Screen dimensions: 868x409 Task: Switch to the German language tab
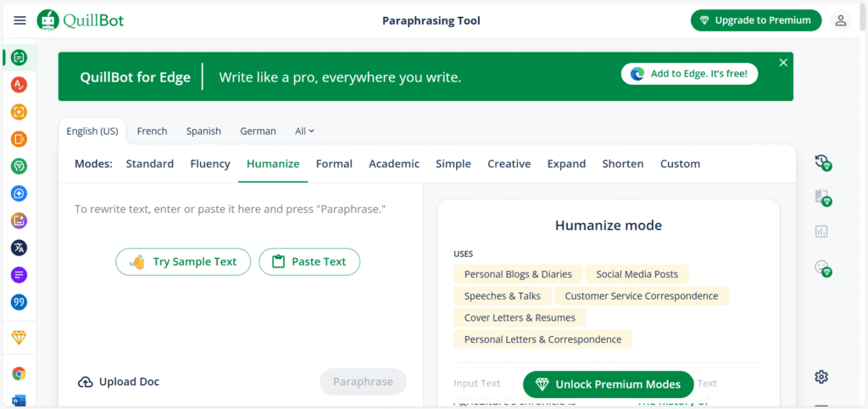258,132
